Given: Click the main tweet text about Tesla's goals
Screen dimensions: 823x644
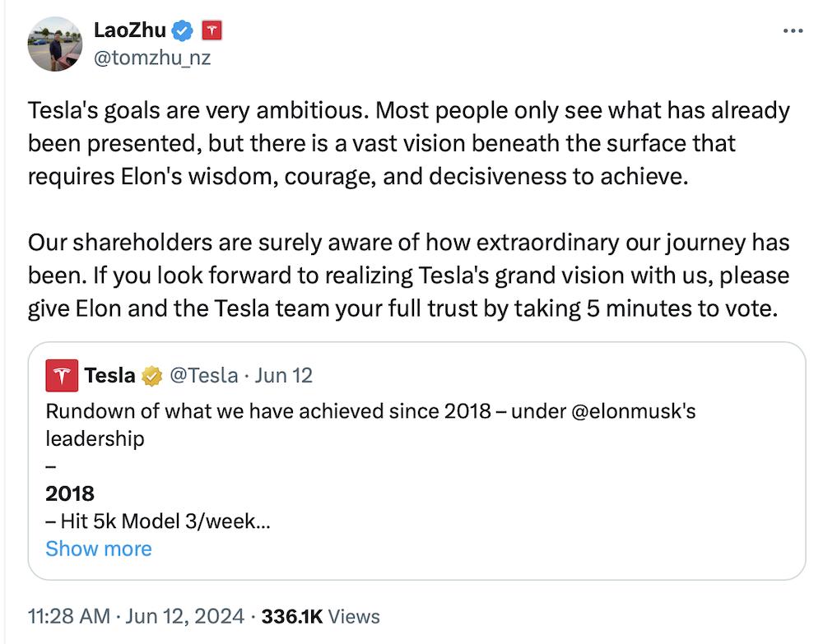Looking at the screenshot, I should click(408, 143).
